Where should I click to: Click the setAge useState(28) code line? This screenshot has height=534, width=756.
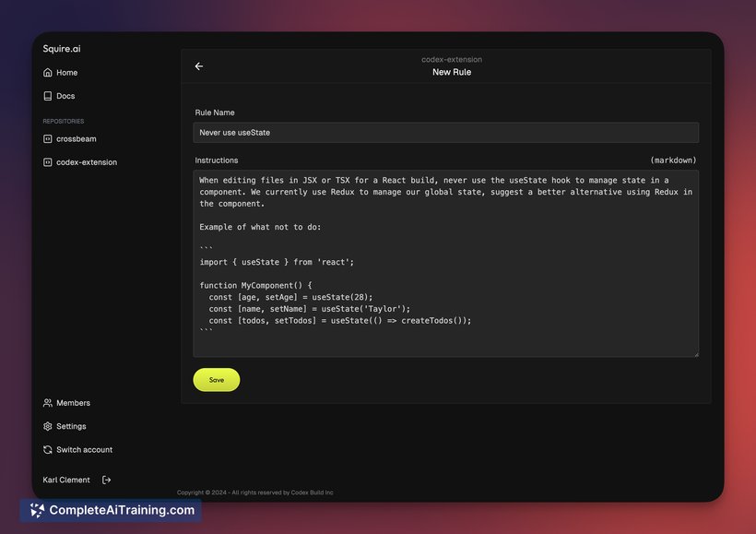290,297
